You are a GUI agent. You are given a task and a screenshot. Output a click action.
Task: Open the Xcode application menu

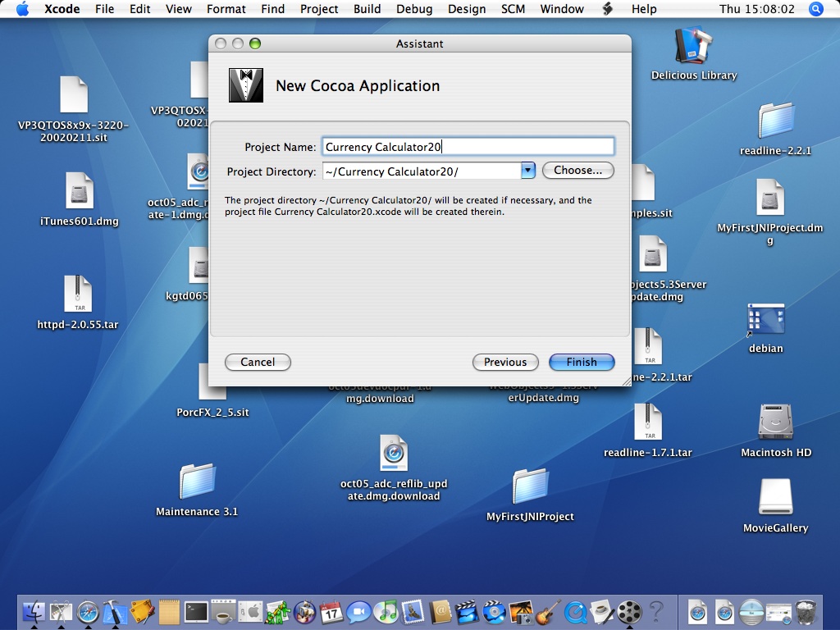pyautogui.click(x=62, y=9)
